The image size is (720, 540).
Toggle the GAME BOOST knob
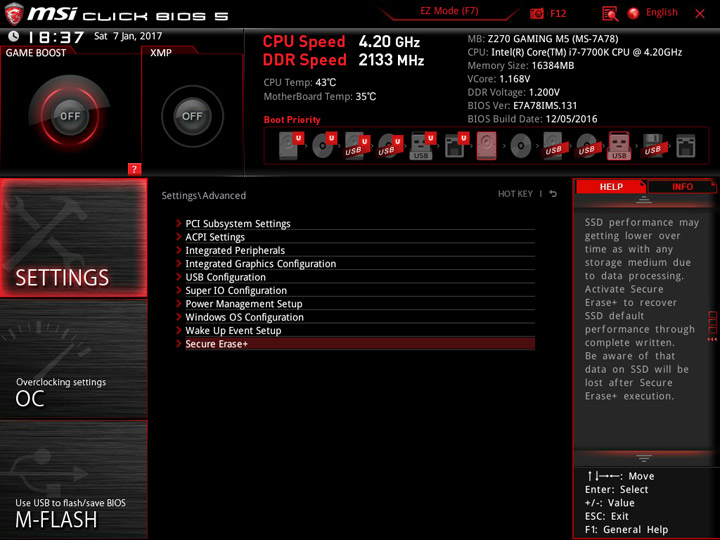point(70,116)
